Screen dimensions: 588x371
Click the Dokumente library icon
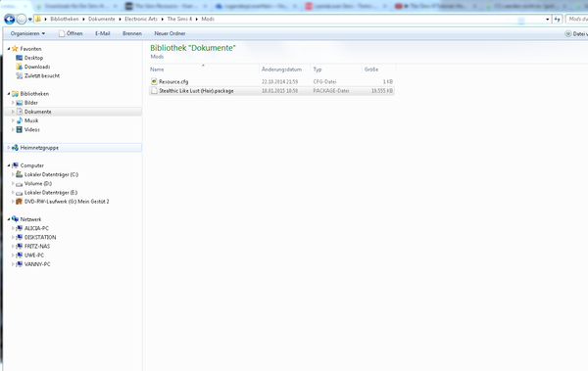[x=20, y=112]
